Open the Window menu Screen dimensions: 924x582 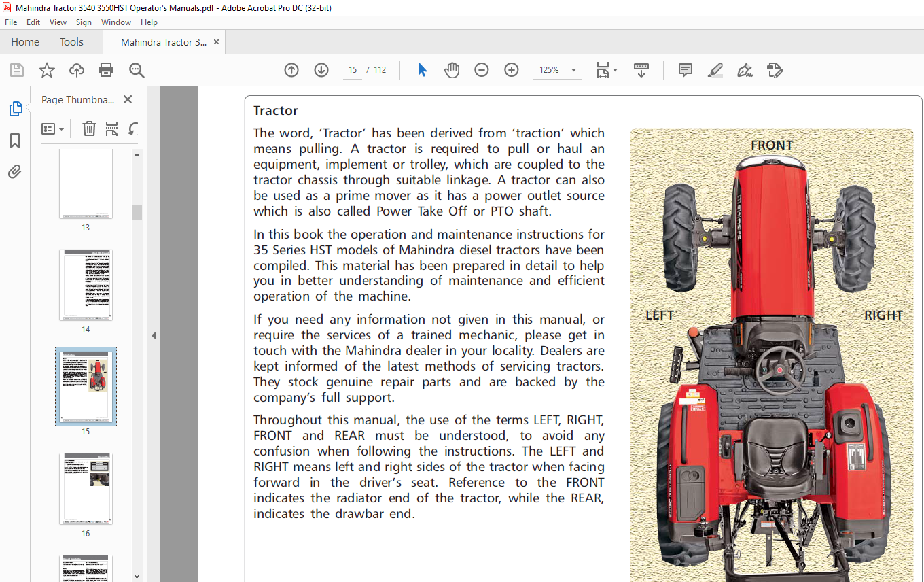pos(116,22)
